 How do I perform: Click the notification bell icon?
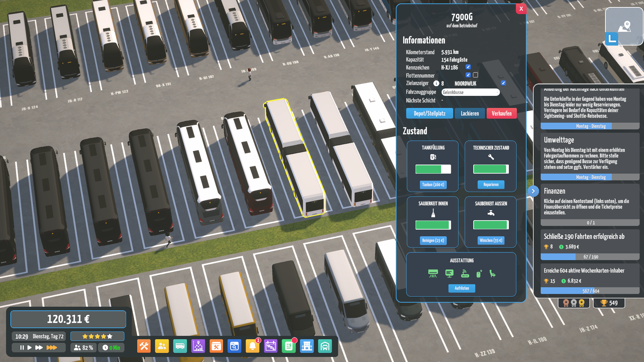253,346
